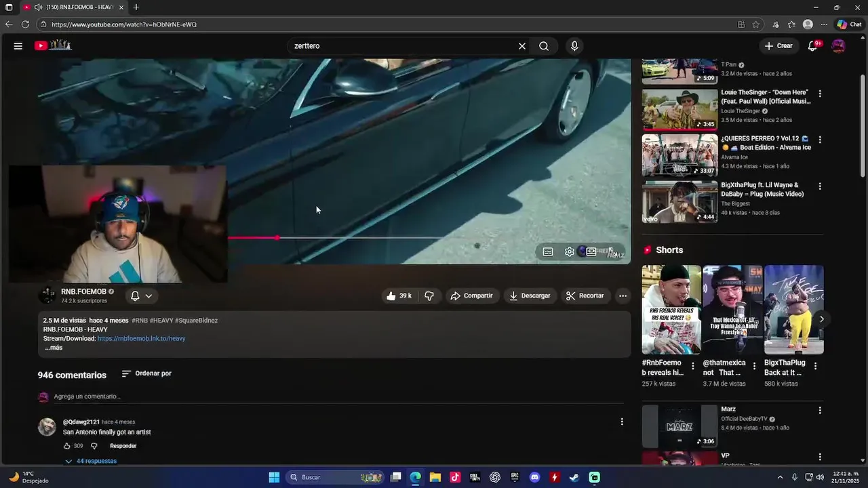Like the Qdawg2121 comment
Image resolution: width=868 pixels, height=488 pixels.
click(x=67, y=446)
